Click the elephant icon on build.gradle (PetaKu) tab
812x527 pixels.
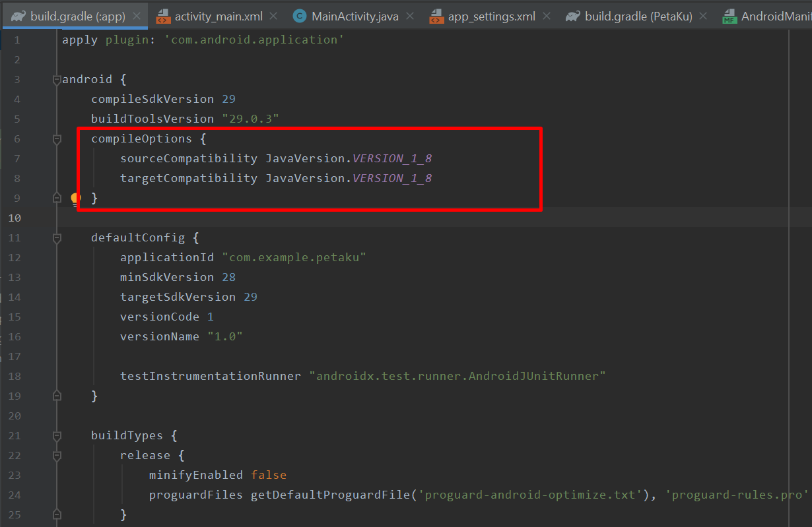(x=573, y=16)
